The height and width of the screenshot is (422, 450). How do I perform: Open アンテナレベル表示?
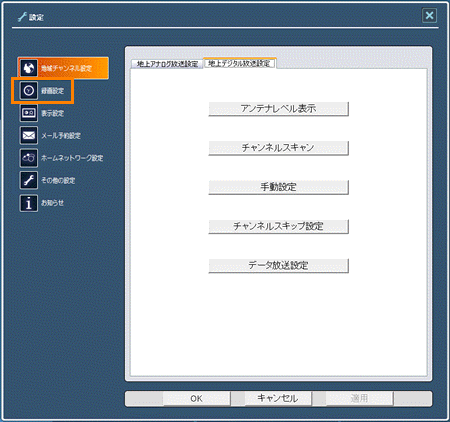coord(279,109)
